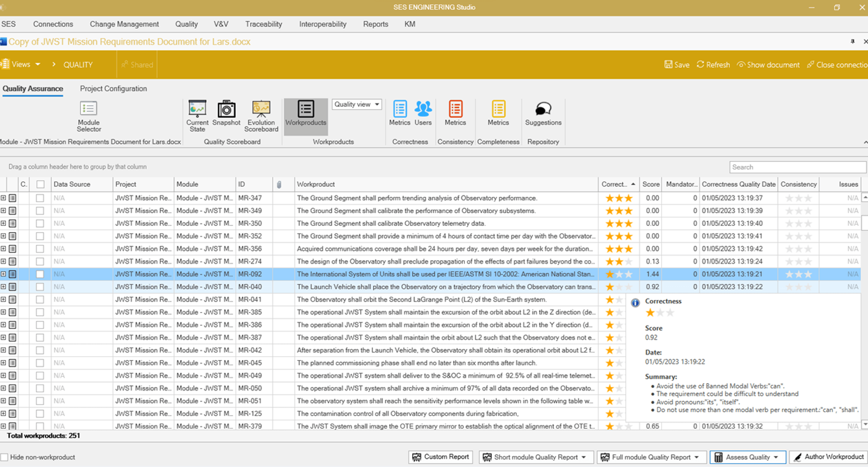Click the vertical scrollbar down arrow
The height and width of the screenshot is (467, 868).
click(x=865, y=424)
